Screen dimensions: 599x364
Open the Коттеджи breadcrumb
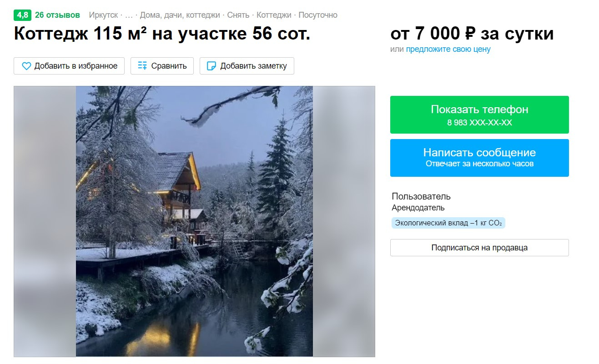point(274,15)
